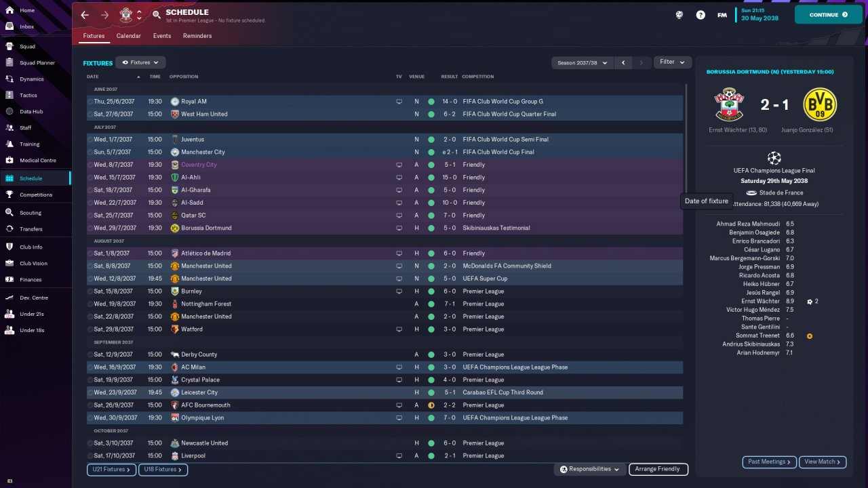
Task: Open the search magnifier icon
Action: [157, 15]
